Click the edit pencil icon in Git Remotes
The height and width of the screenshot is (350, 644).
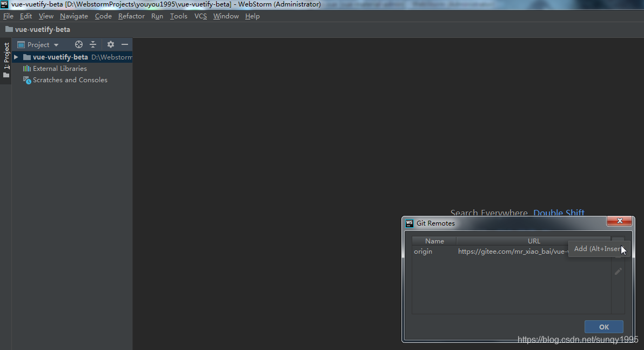(x=618, y=272)
